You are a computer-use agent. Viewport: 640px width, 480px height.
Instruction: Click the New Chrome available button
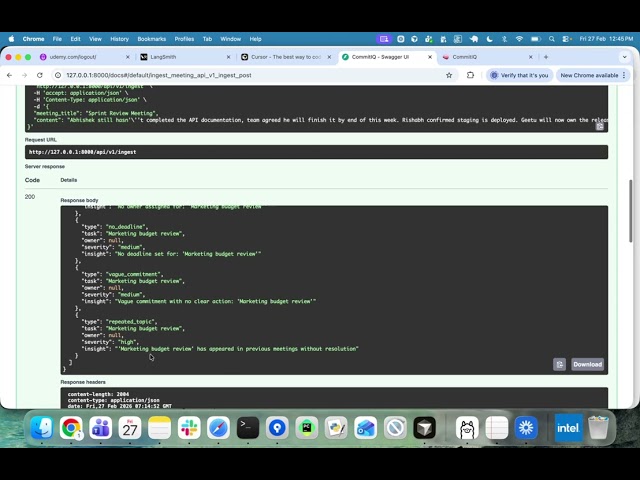[x=593, y=75]
